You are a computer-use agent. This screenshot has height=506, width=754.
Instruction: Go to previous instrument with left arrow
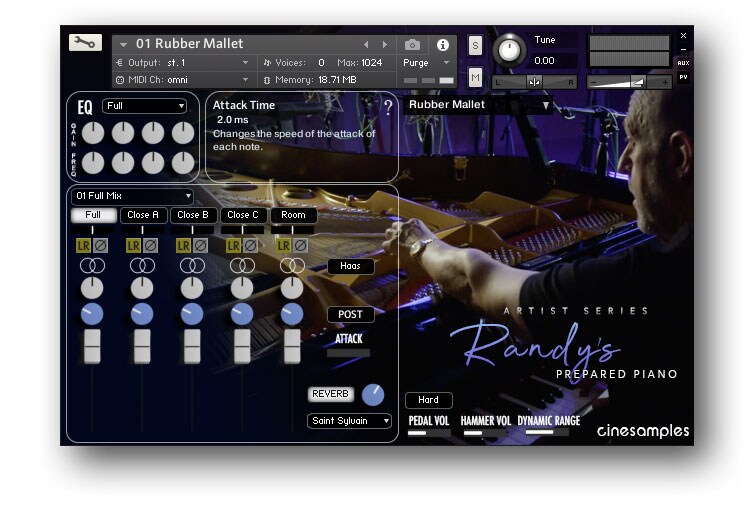pyautogui.click(x=366, y=45)
